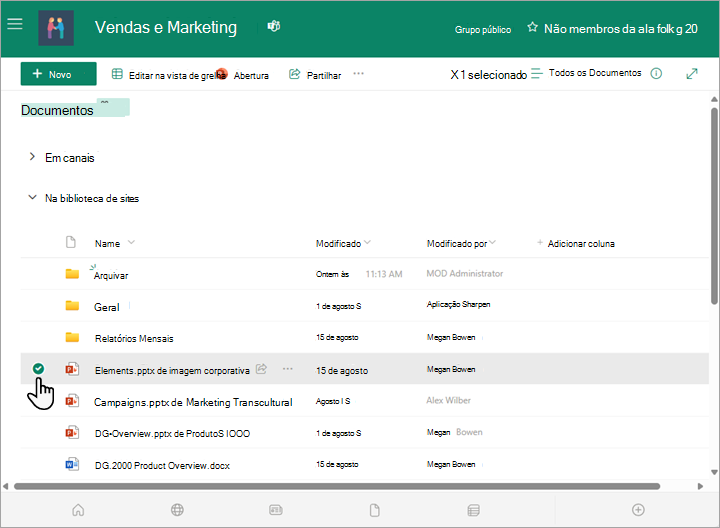The width and height of the screenshot is (720, 528).
Task: Click the Grupo público label
Action: (483, 29)
